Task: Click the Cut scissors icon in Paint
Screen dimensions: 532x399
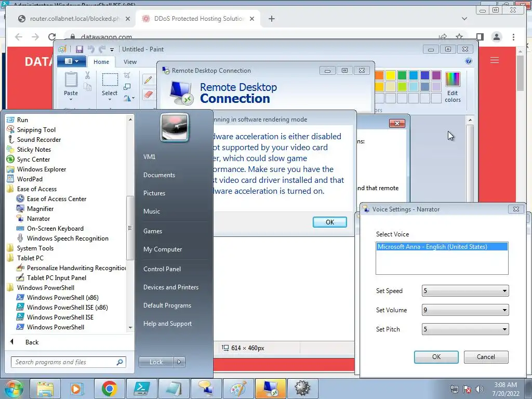Action: pyautogui.click(x=87, y=75)
